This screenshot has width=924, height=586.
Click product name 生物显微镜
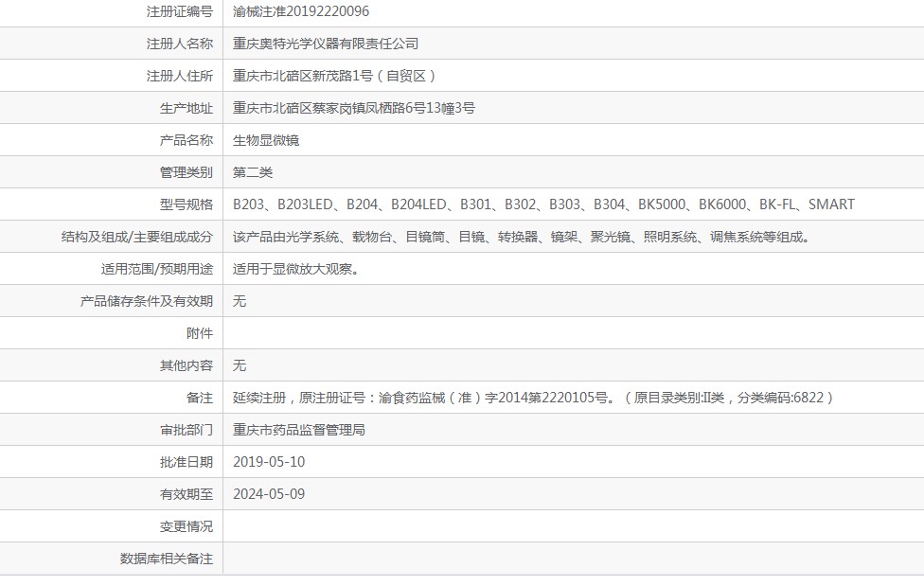pyautogui.click(x=266, y=140)
